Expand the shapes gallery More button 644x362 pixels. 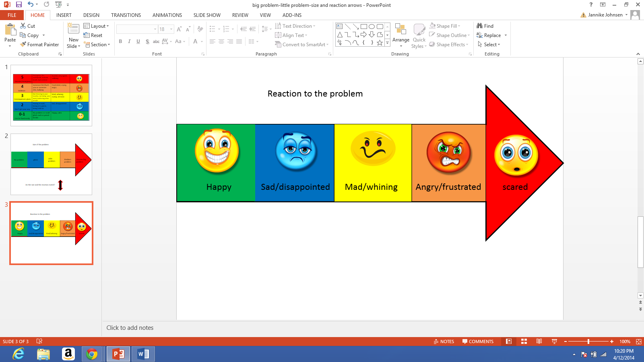[388, 43]
